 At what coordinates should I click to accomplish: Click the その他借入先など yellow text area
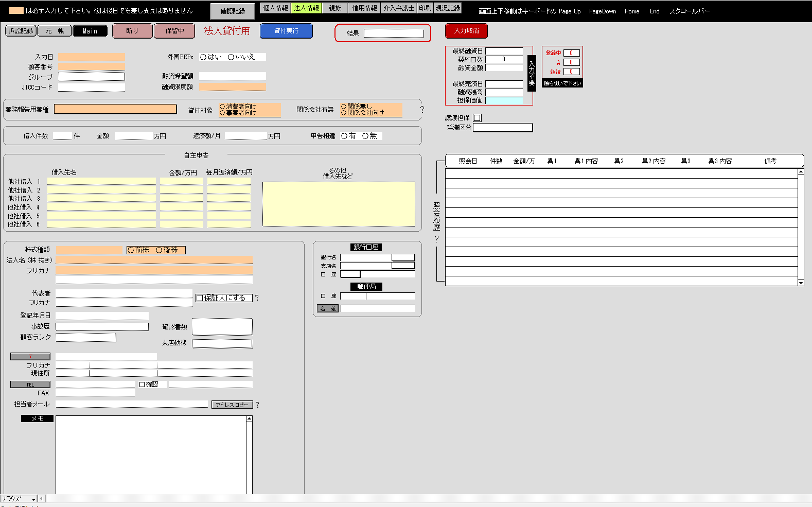click(339, 204)
